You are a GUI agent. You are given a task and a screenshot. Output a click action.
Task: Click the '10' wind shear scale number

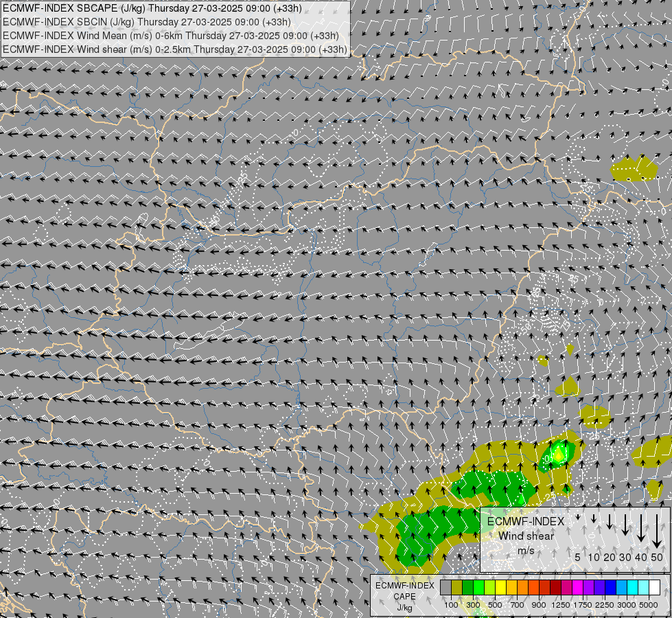pos(594,557)
